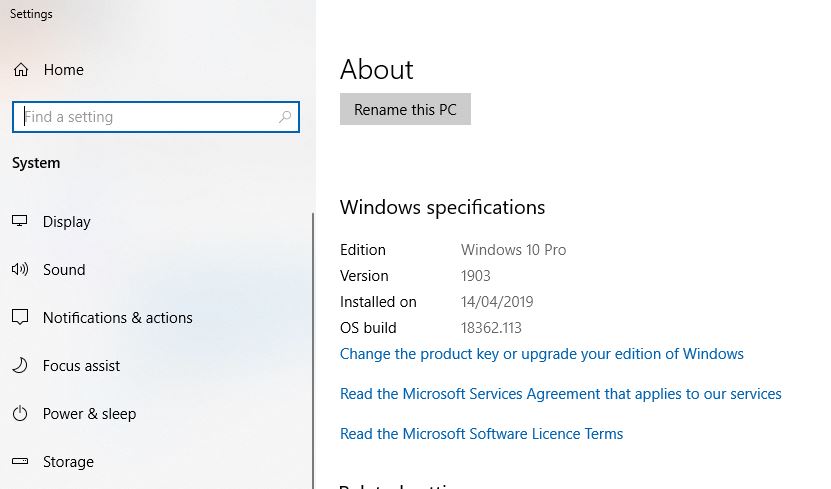Go to Home in Settings sidebar
Image resolution: width=831 pixels, height=489 pixels.
[x=64, y=69]
